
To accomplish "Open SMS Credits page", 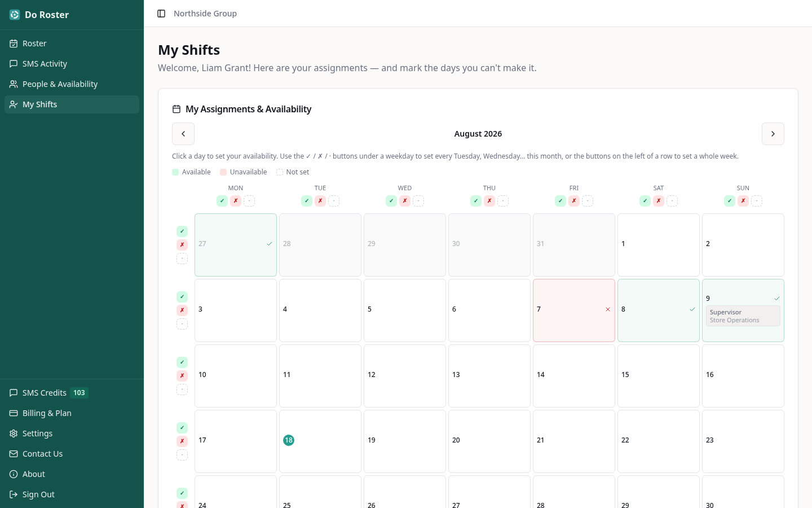I will coord(72,393).
